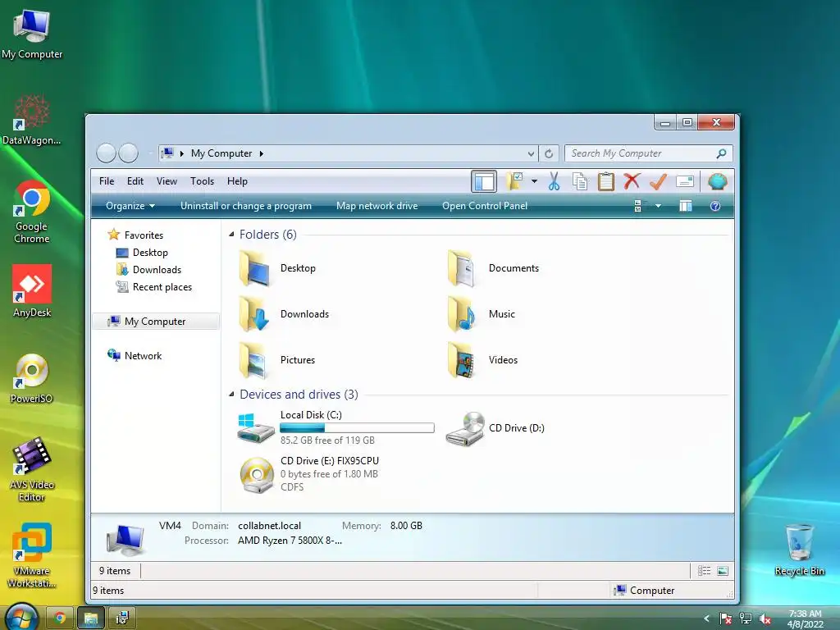The width and height of the screenshot is (840, 630).
Task: Click the envelope Email icon in toolbar
Action: coord(685,181)
